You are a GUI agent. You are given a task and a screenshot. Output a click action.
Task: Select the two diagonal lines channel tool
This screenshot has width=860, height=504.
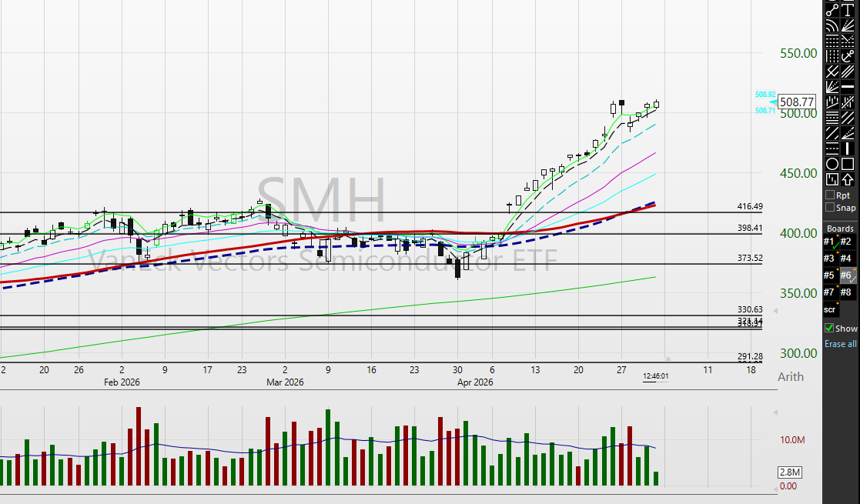832,133
